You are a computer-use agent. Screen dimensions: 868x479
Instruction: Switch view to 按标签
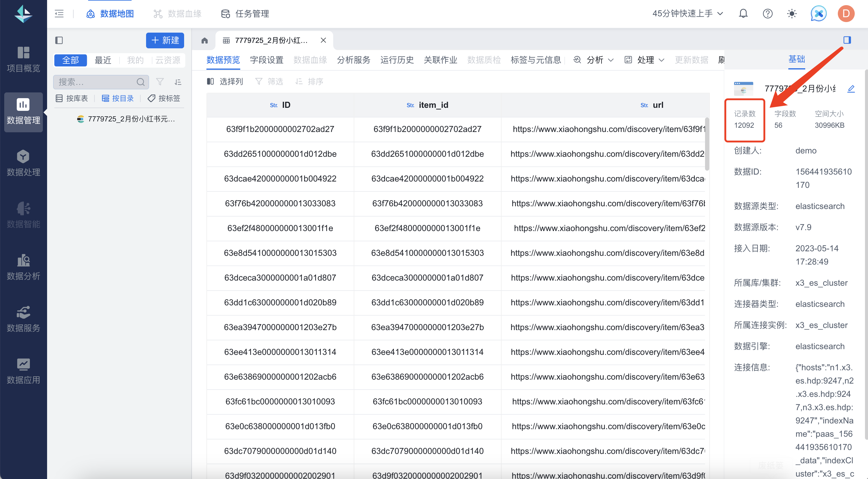(164, 98)
